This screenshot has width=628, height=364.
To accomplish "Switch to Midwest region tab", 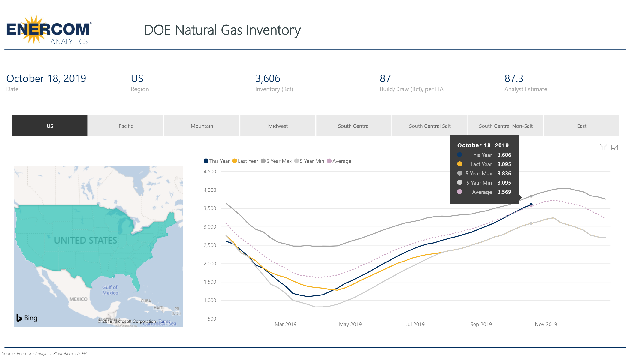I will [x=278, y=126].
